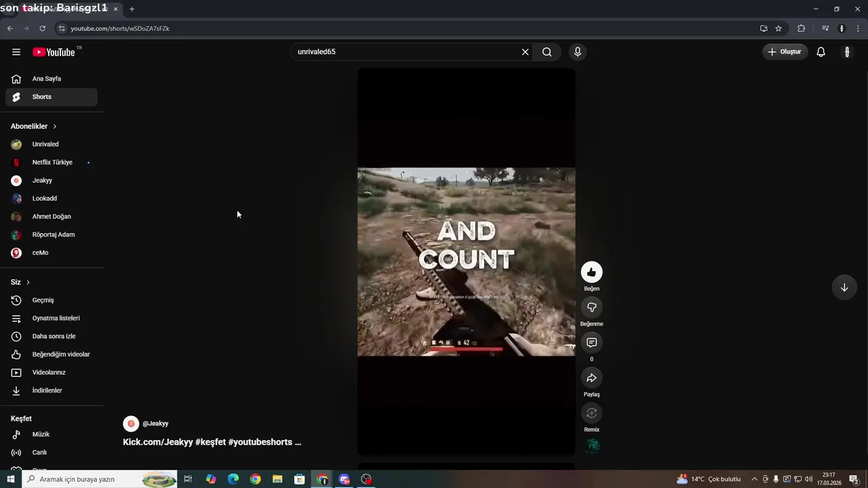Viewport: 868px width, 488px height.
Task: Click the install app icon in address bar
Action: point(764,28)
